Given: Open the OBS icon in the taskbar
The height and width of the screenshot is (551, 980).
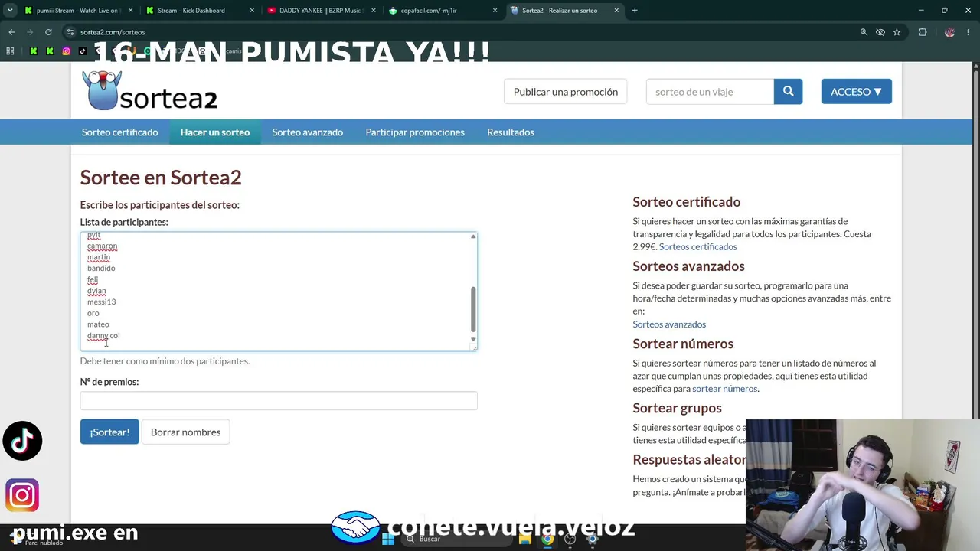Looking at the screenshot, I should 570,539.
